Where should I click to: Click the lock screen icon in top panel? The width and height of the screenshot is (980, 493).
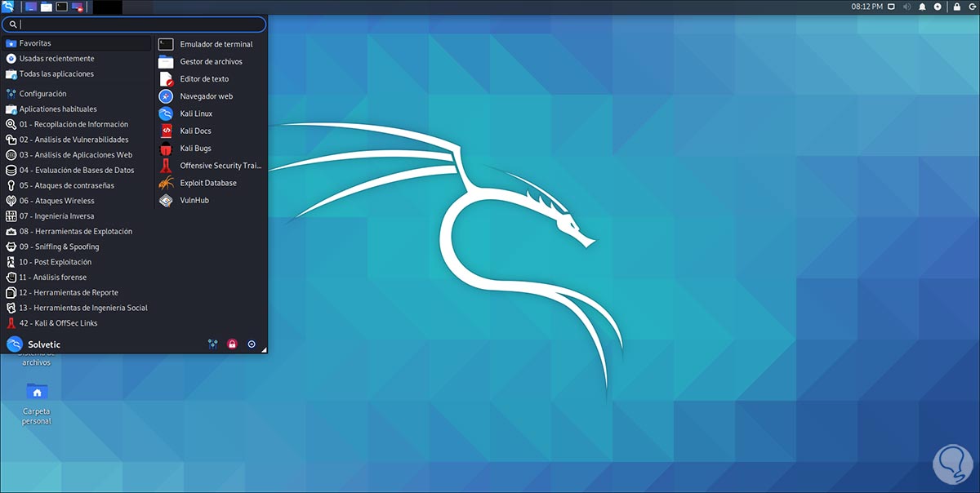[957, 7]
